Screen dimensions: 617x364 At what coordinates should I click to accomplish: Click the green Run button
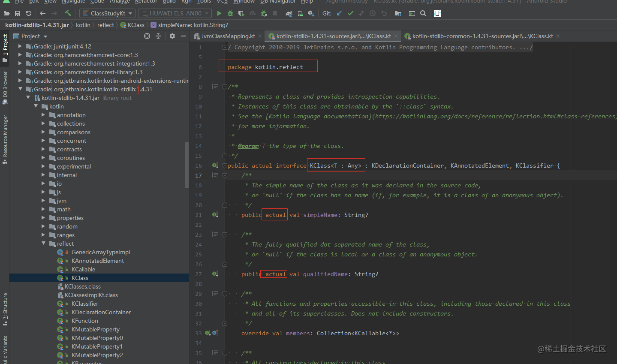click(x=219, y=13)
